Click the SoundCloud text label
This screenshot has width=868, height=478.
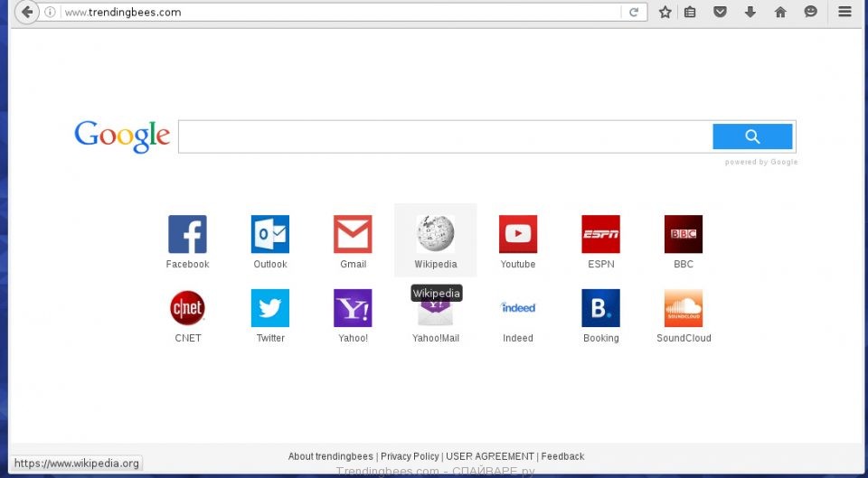tap(684, 338)
